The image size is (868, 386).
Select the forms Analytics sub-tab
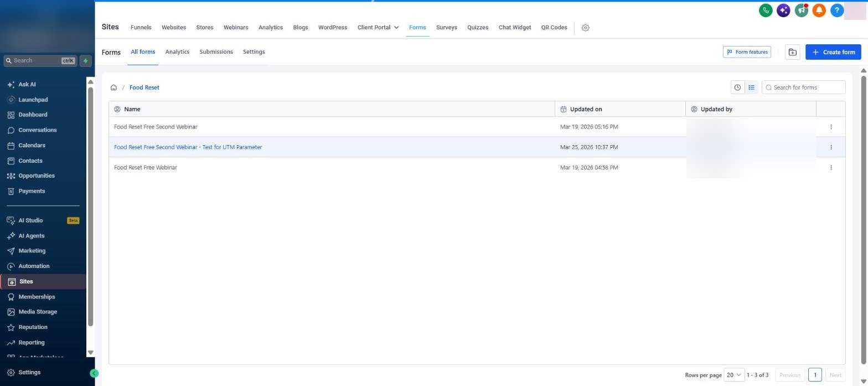pos(177,52)
